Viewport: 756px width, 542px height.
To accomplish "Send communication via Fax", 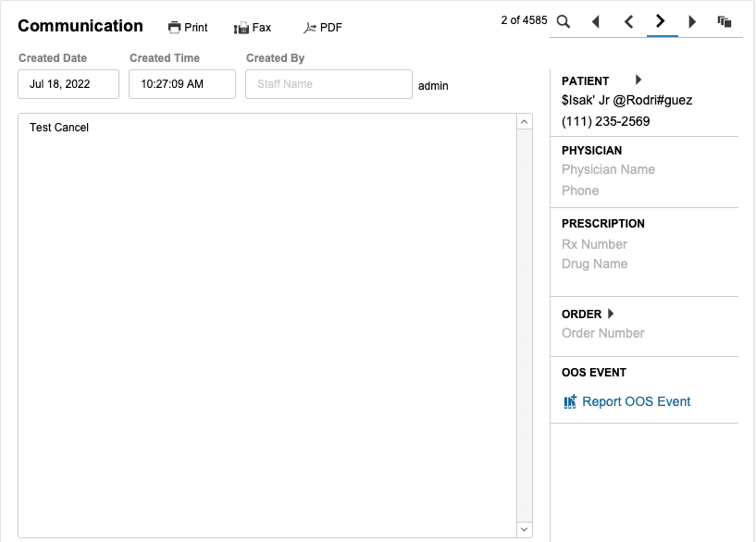I will pyautogui.click(x=253, y=28).
